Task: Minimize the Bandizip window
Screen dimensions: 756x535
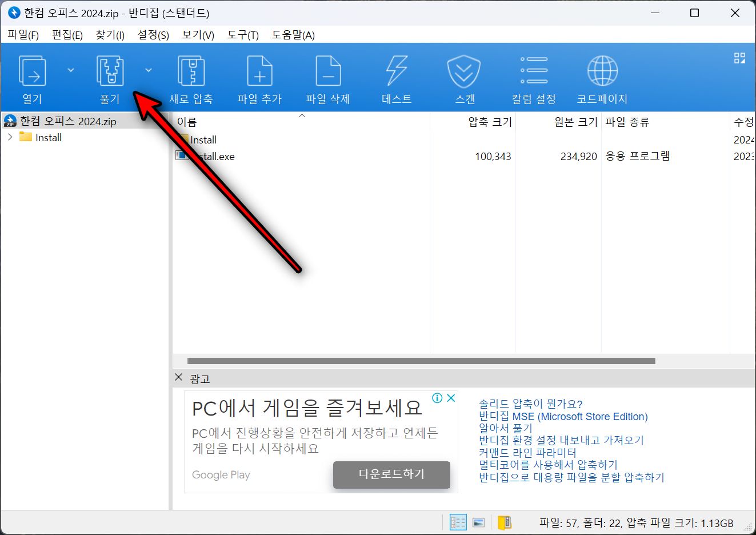Action: [x=655, y=13]
